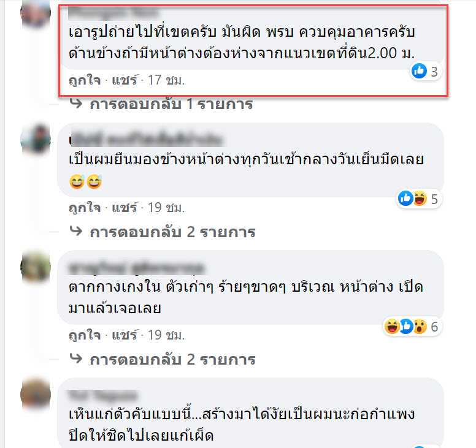Expand 2 replies under the underwear comment
Image resolution: width=476 pixels, height=448 pixels.
point(172,359)
